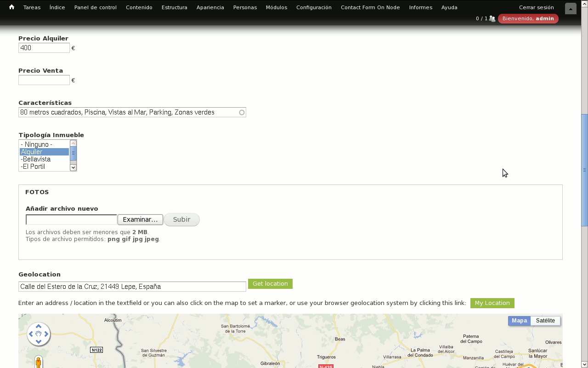Click the pan left arrow on map

(31, 334)
